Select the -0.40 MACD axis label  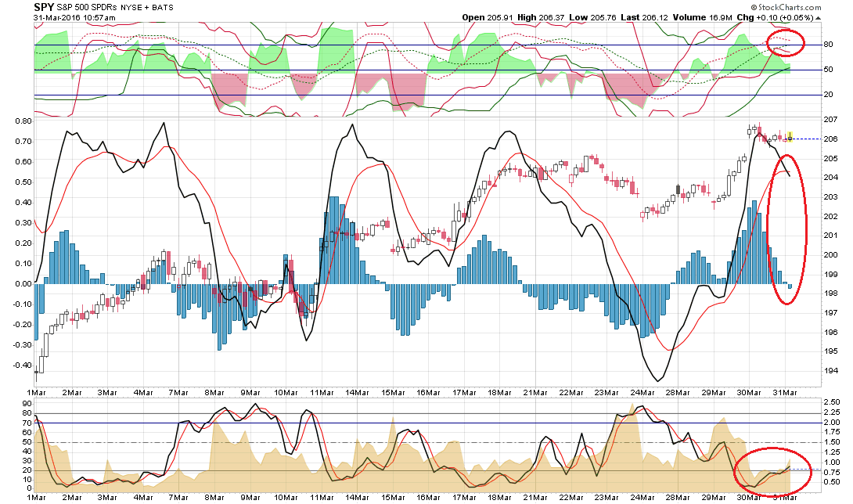[23, 365]
